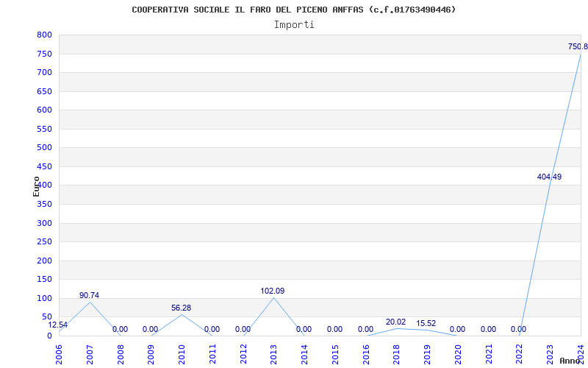Select the 'Euro' y-axis label

click(x=36, y=186)
